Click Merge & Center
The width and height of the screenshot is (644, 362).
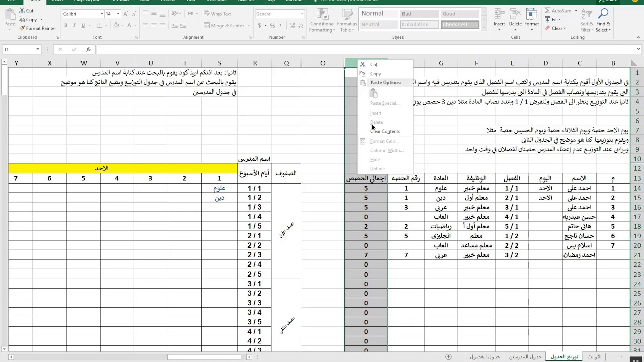tap(223, 25)
